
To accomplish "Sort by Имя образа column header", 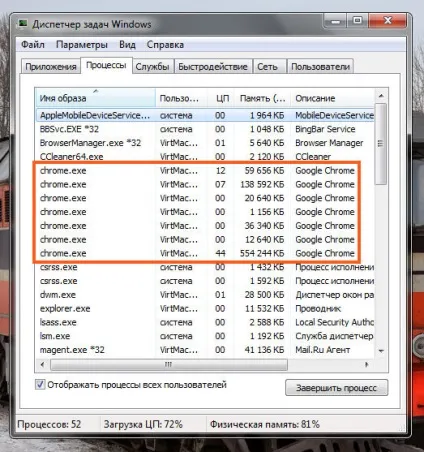I will click(x=95, y=98).
